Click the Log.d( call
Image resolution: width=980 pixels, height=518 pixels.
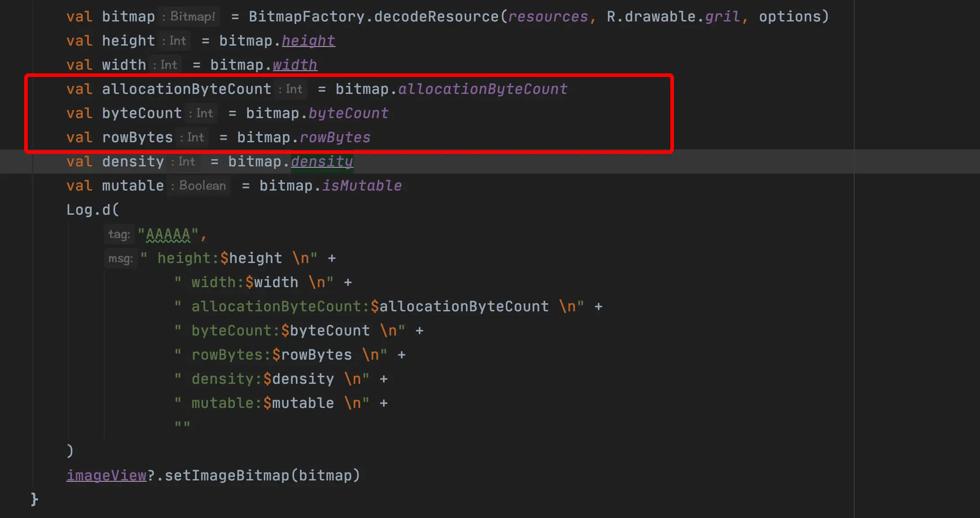[x=93, y=210]
